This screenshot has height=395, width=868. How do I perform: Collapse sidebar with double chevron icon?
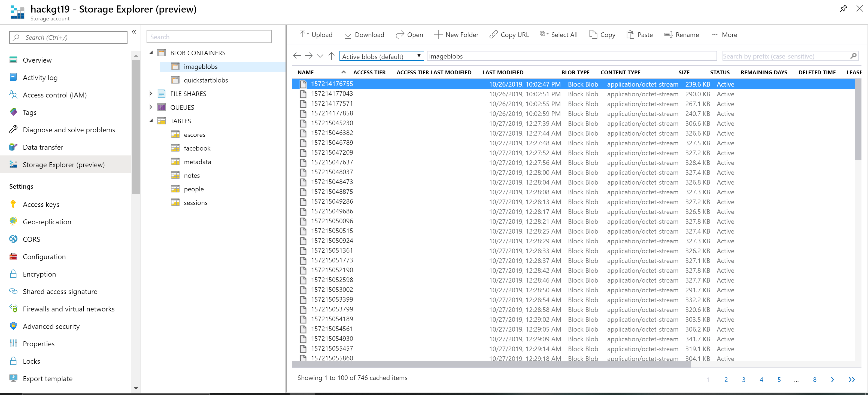pyautogui.click(x=134, y=32)
